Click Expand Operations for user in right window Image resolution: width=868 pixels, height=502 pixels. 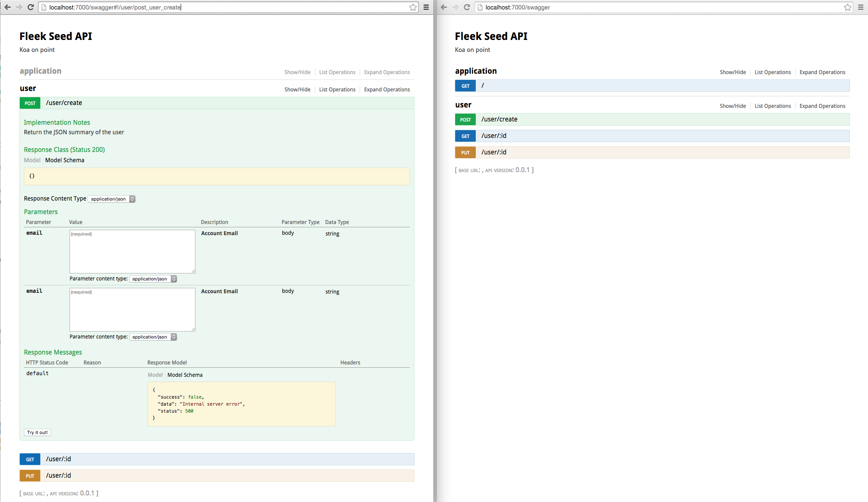822,106
